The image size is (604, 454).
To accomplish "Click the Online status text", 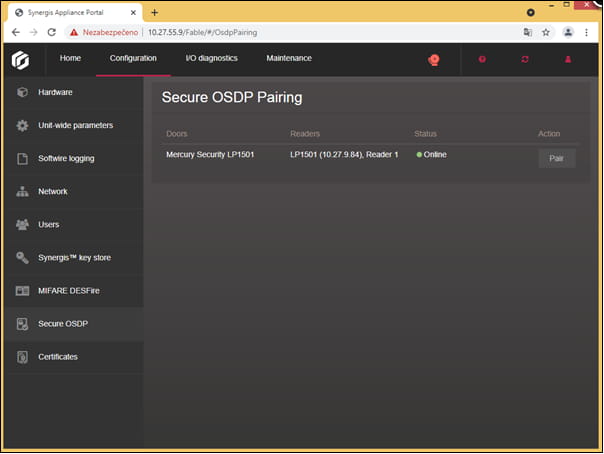I will click(x=435, y=155).
